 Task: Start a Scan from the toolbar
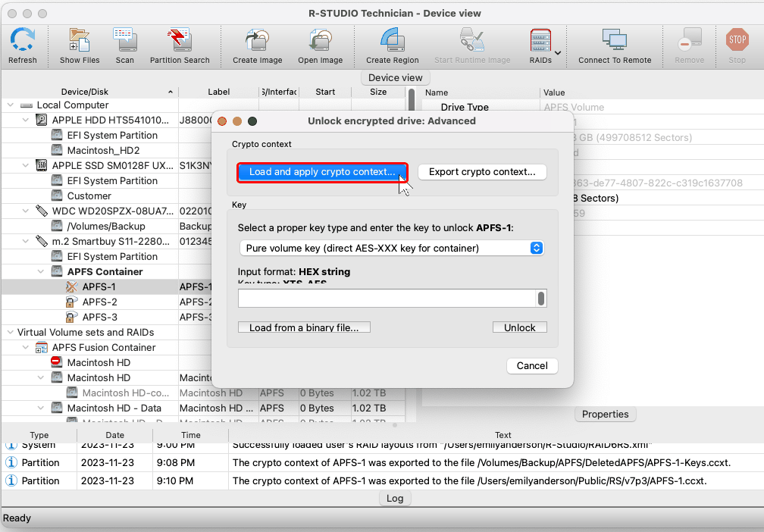(x=125, y=40)
